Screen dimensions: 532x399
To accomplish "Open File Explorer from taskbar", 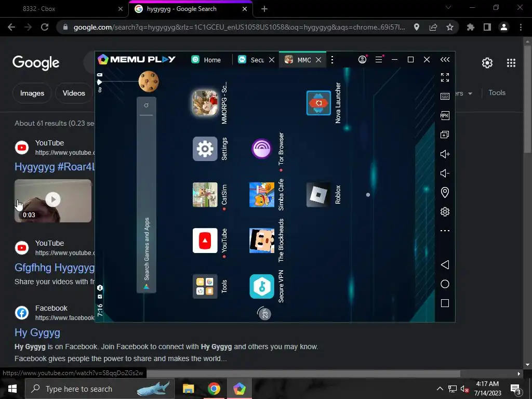I will click(188, 389).
